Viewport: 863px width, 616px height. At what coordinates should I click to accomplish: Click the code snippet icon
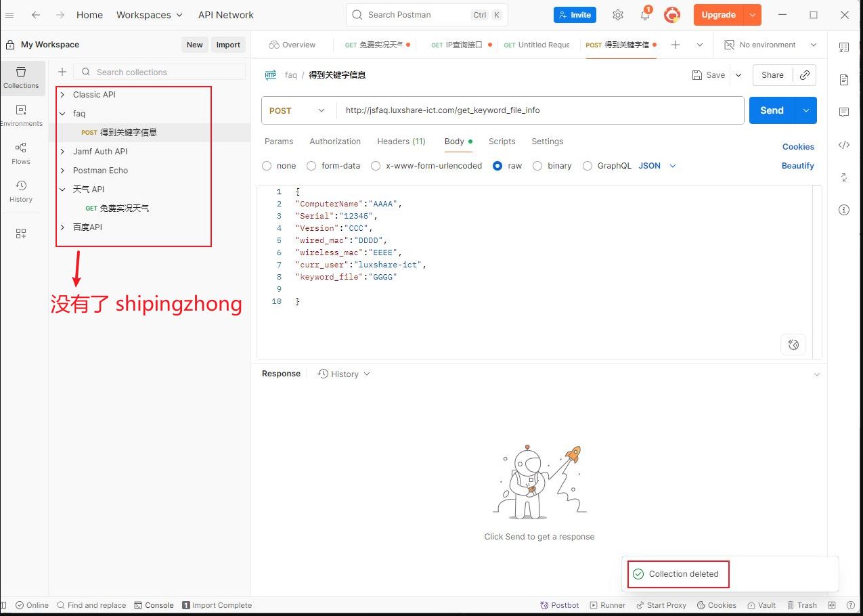point(844,145)
